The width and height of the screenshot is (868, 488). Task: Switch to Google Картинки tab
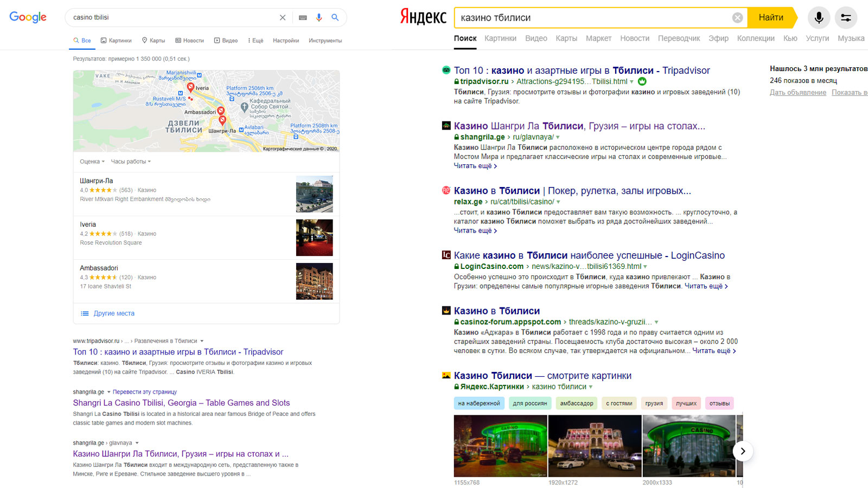pyautogui.click(x=116, y=41)
